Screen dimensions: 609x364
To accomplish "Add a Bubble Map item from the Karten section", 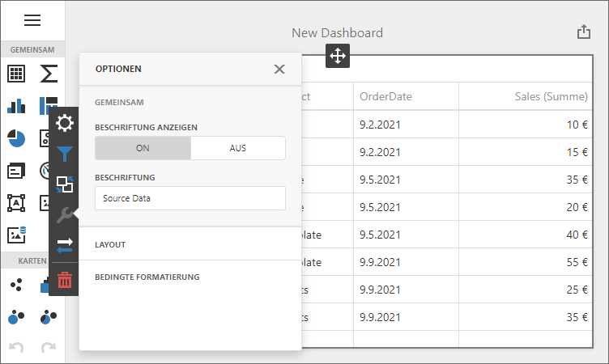I will click(16, 317).
